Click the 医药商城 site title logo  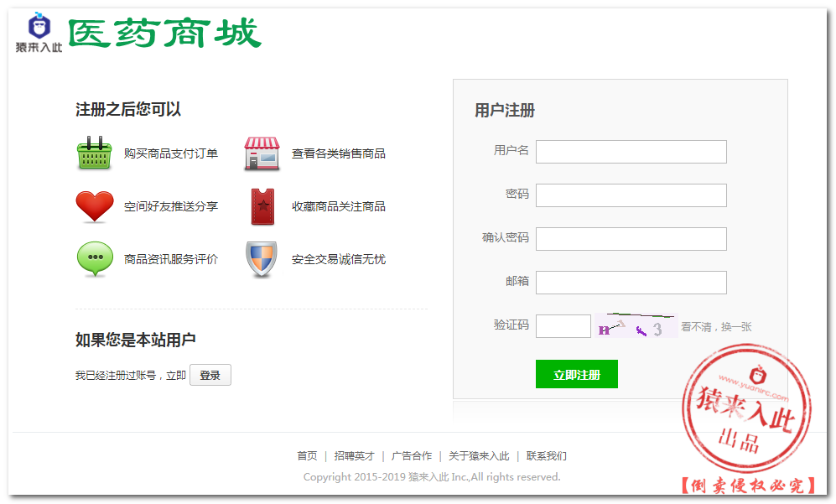[x=164, y=34]
